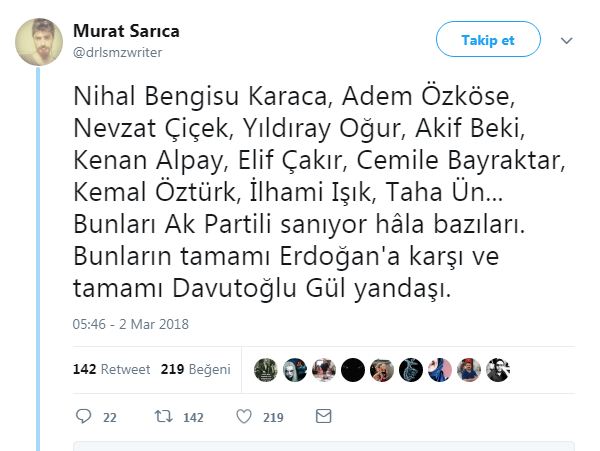Viewport: 600px width, 451px height.
Task: Click the retweet count 142 beside arrows
Action: point(192,417)
